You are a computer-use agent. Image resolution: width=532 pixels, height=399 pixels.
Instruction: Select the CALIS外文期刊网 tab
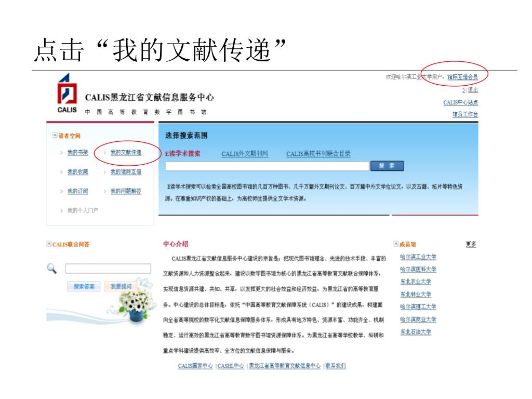pyautogui.click(x=245, y=154)
